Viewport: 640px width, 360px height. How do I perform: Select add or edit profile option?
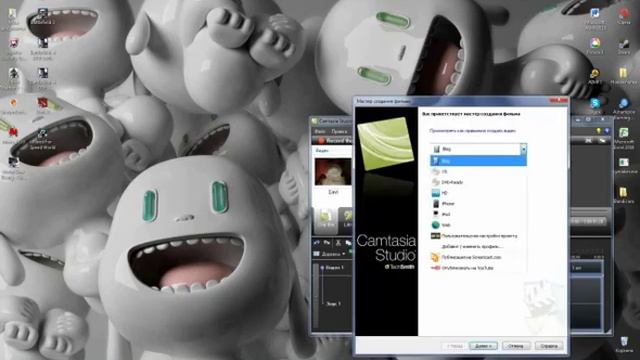(478, 247)
